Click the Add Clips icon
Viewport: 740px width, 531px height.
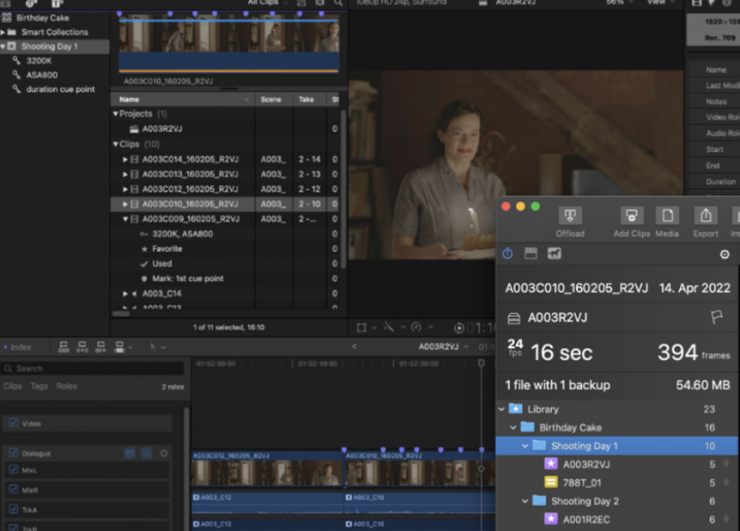tap(631, 216)
